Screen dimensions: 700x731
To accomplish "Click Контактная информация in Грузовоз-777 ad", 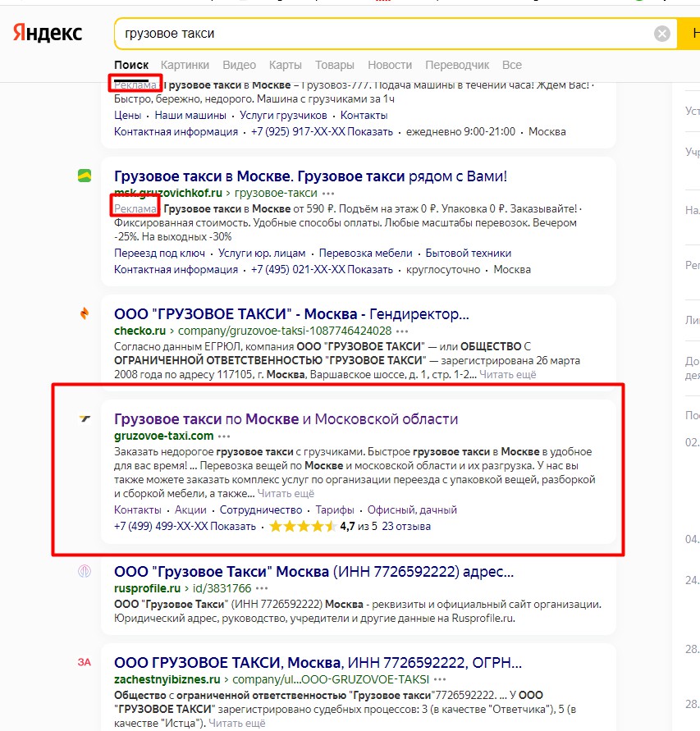I will pyautogui.click(x=176, y=132).
